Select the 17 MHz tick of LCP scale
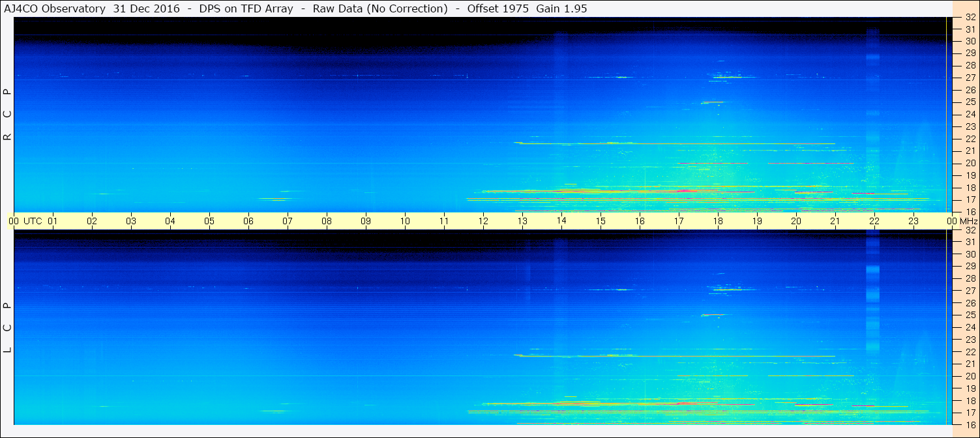Viewport: 980px width, 438px height. [x=970, y=413]
